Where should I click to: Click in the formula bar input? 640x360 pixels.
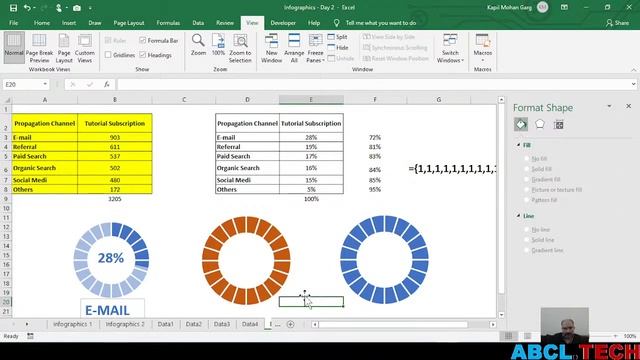click(x=373, y=84)
